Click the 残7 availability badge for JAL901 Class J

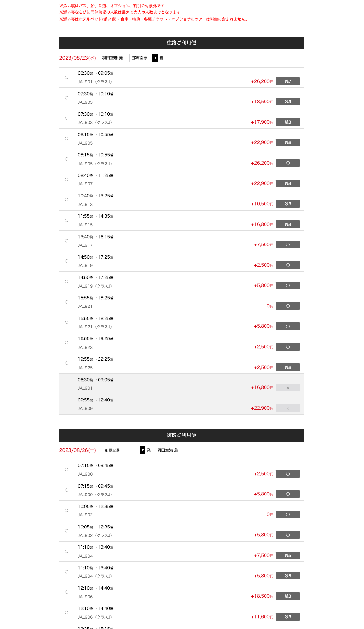point(288,81)
